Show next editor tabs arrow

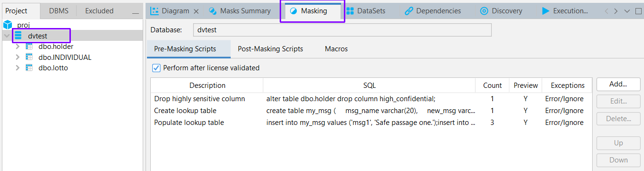point(616,11)
